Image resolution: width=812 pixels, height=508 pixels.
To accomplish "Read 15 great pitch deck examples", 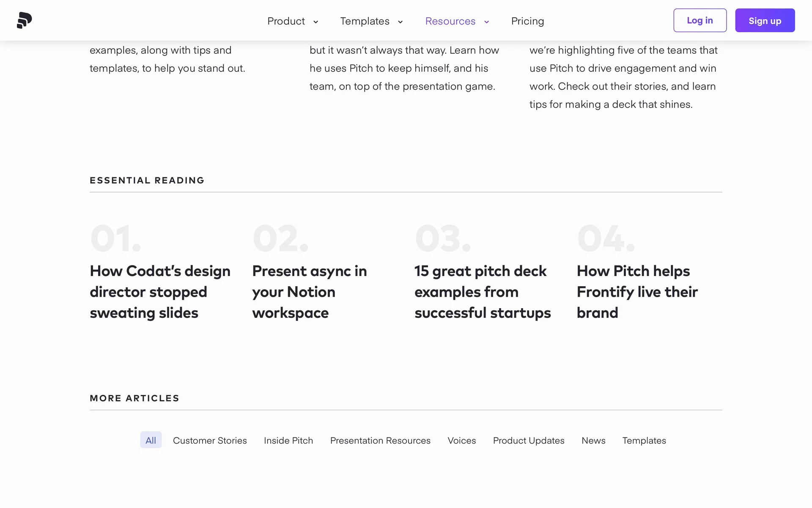I will pyautogui.click(x=482, y=292).
